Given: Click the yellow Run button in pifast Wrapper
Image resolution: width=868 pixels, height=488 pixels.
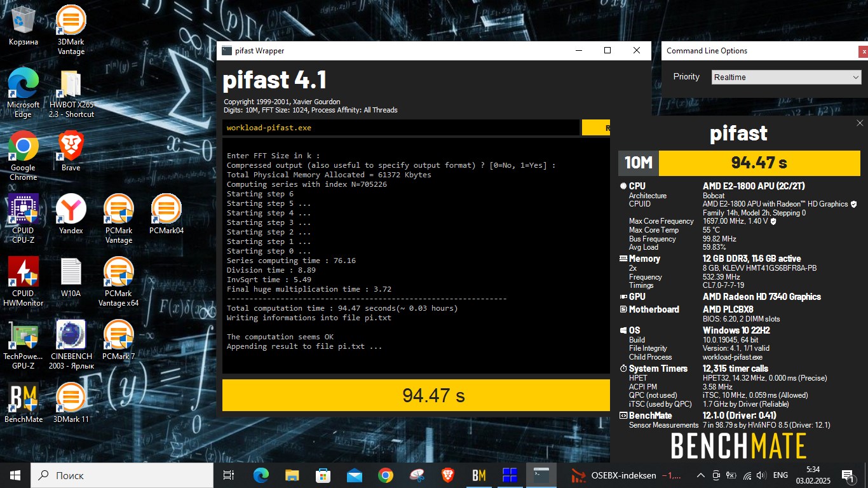Looking at the screenshot, I should coord(596,128).
